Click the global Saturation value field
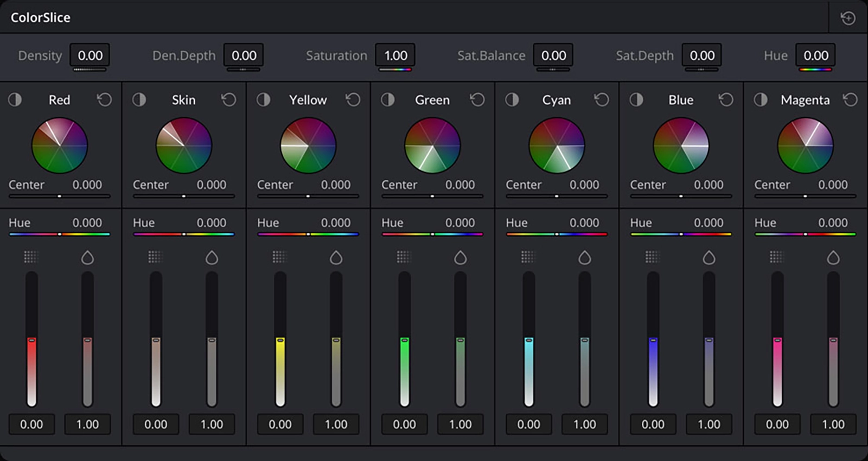 point(395,55)
